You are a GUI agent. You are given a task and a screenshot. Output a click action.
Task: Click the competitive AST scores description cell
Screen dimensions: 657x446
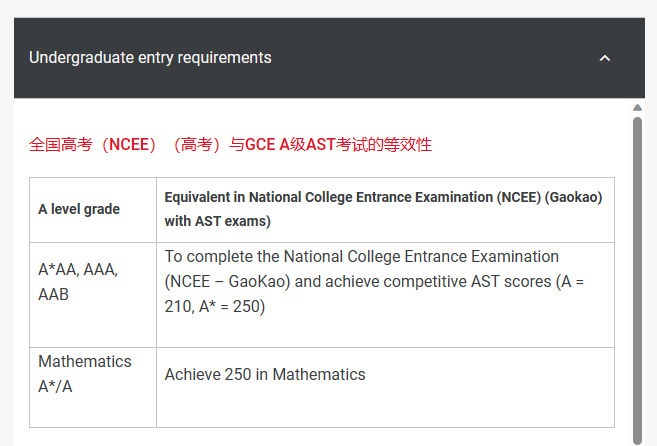(385, 295)
